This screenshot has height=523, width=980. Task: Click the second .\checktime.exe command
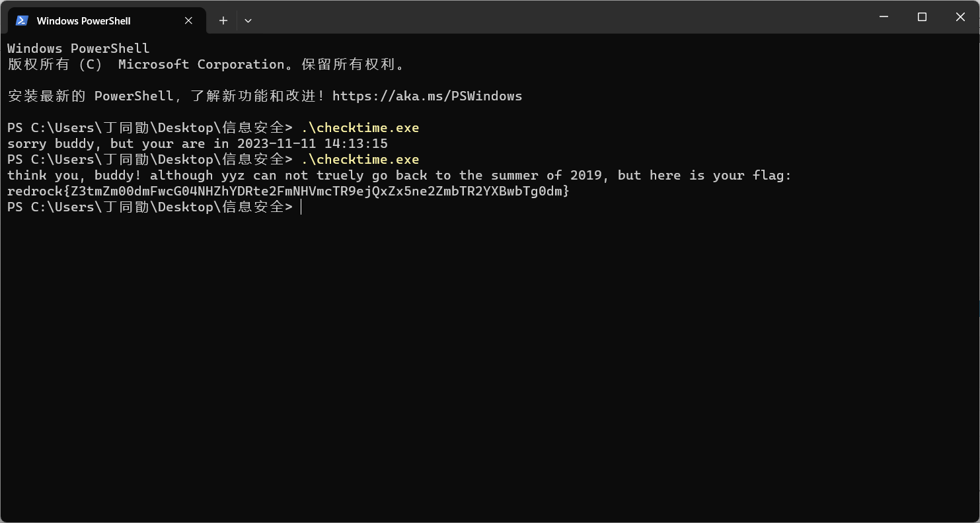click(x=360, y=159)
